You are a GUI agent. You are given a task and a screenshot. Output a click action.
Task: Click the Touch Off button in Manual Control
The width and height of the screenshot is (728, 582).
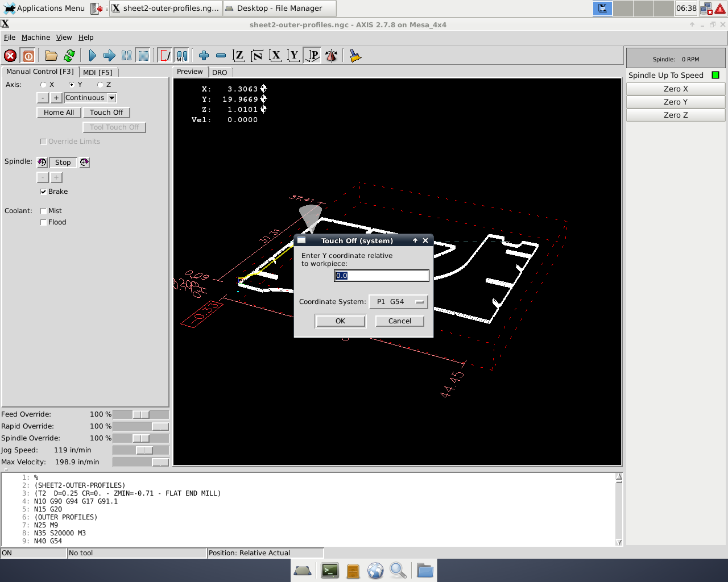[106, 113]
